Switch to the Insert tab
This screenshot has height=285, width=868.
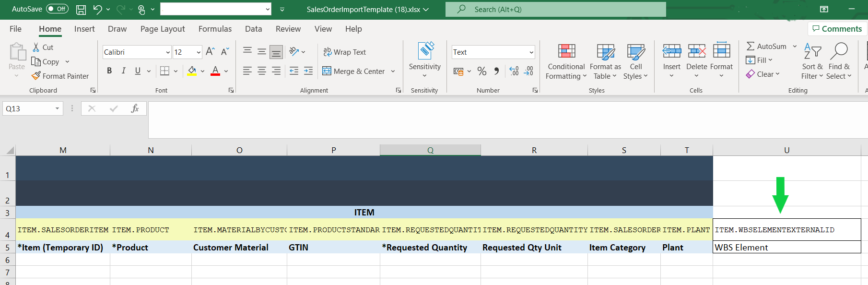coord(84,29)
